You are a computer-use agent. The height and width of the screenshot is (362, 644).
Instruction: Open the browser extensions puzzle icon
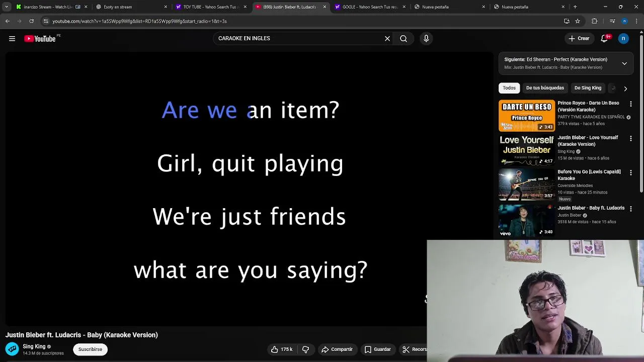tap(595, 21)
